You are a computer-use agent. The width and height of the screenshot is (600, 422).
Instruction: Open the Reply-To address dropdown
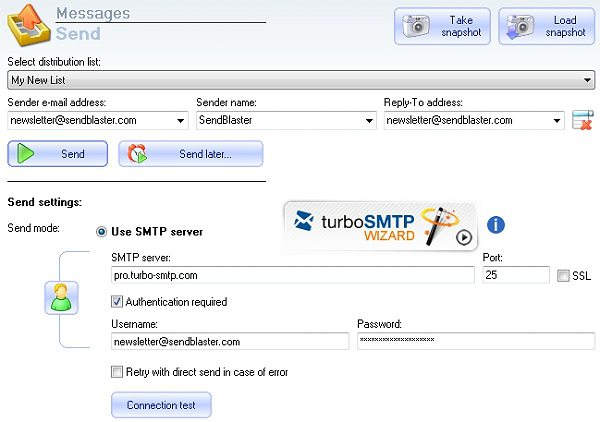[x=557, y=120]
